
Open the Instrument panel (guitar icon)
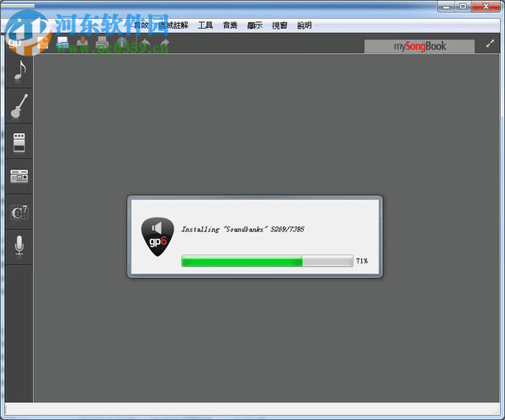click(19, 106)
